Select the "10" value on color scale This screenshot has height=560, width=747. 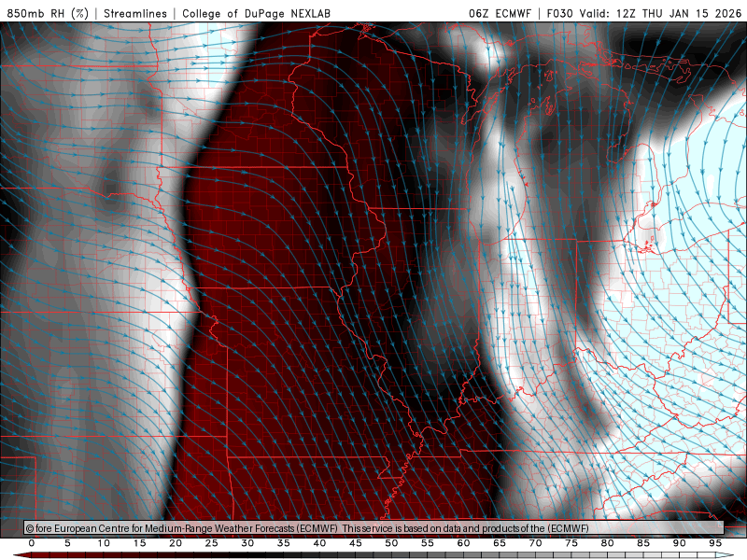coord(104,543)
